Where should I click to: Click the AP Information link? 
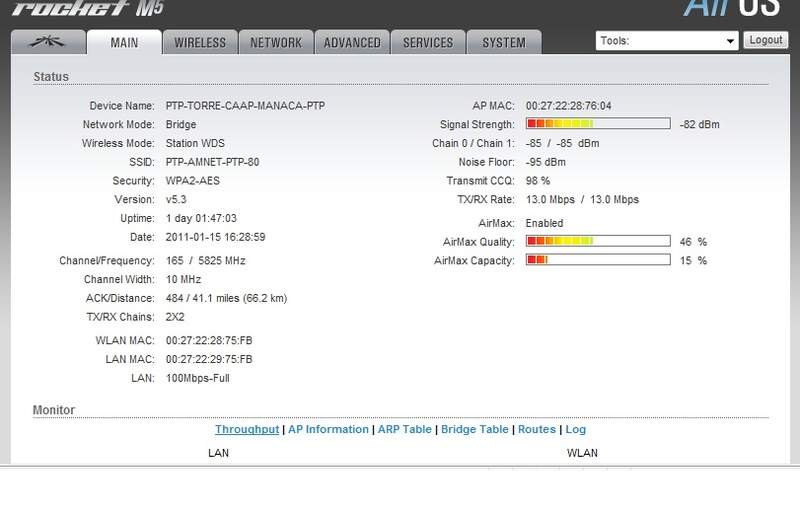(328, 429)
